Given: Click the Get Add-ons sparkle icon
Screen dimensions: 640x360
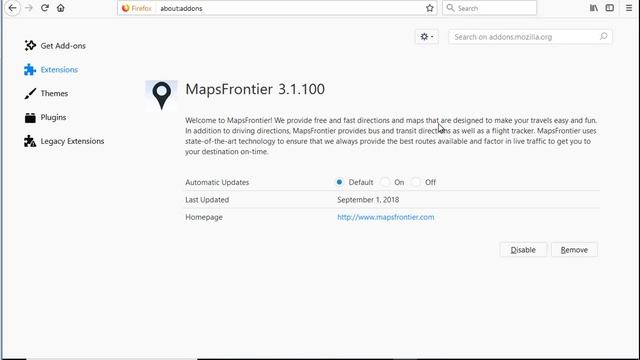Looking at the screenshot, I should point(30,46).
